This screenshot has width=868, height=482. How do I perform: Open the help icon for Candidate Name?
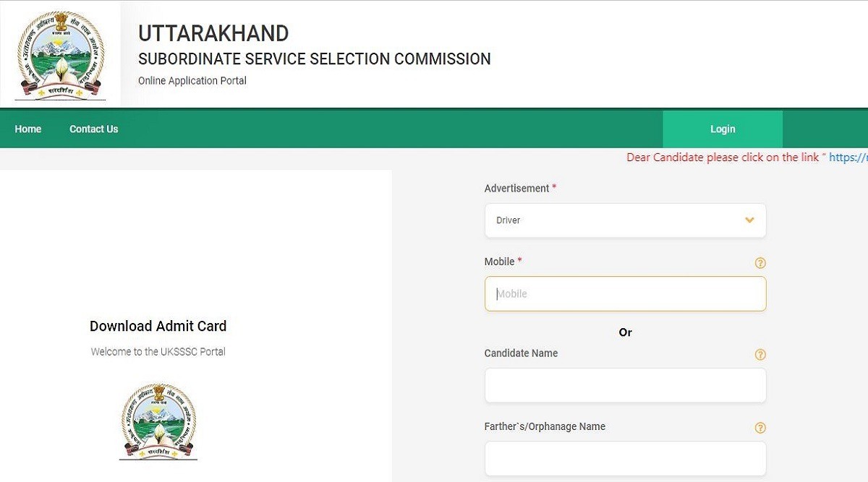(760, 355)
